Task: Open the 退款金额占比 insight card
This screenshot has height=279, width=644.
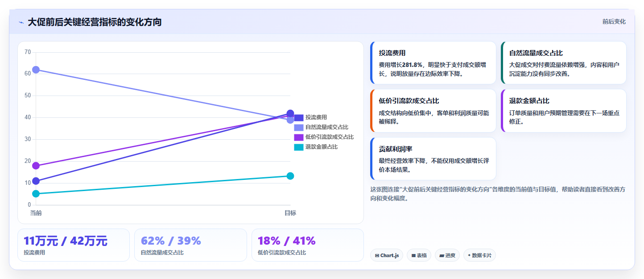Action: 563,111
